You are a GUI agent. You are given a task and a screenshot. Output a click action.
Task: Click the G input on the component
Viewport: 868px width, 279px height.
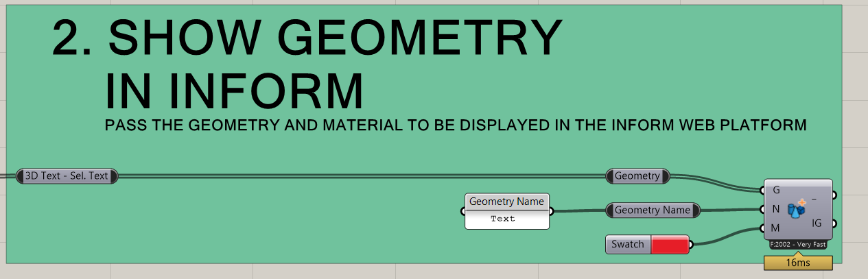(x=776, y=190)
